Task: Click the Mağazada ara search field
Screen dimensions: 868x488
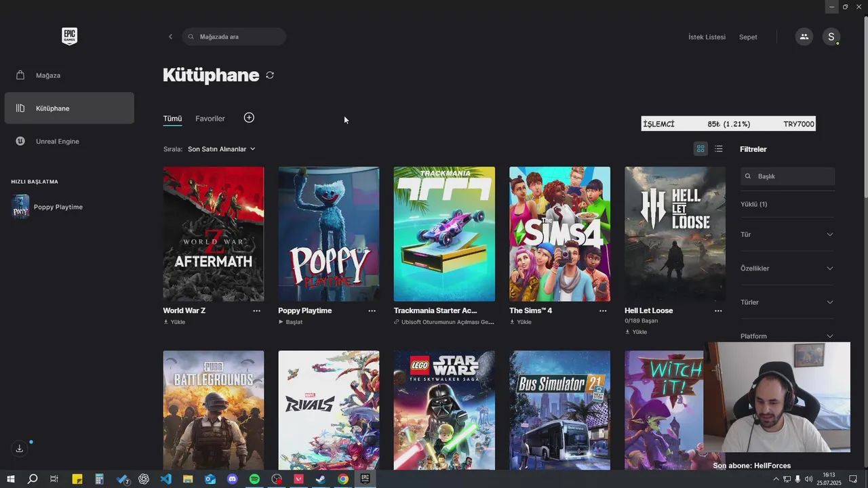Action: coord(234,37)
